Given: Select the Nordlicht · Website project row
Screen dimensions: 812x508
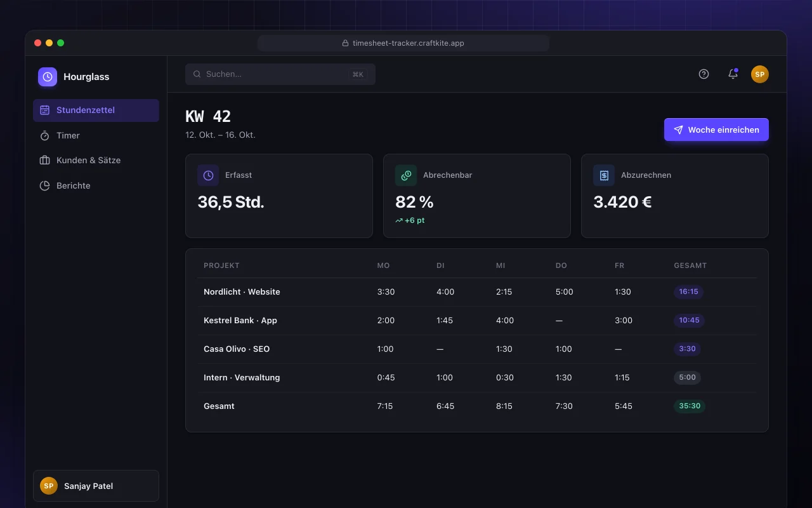Looking at the screenshot, I should pos(477,292).
